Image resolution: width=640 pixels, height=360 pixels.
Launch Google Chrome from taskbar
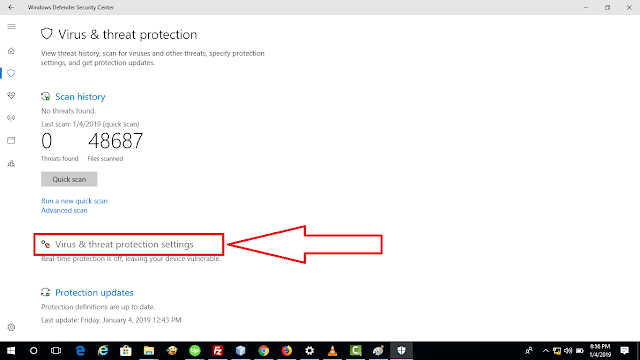click(x=264, y=351)
